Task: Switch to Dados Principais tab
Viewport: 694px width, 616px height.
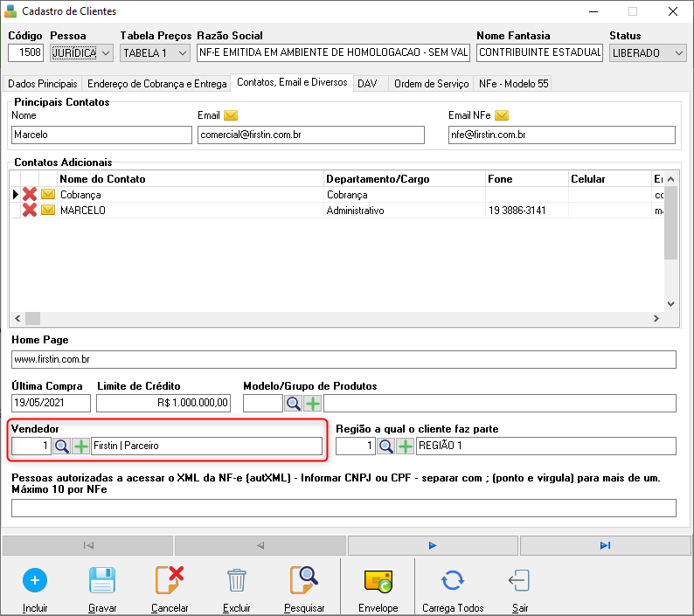Action: coord(43,84)
